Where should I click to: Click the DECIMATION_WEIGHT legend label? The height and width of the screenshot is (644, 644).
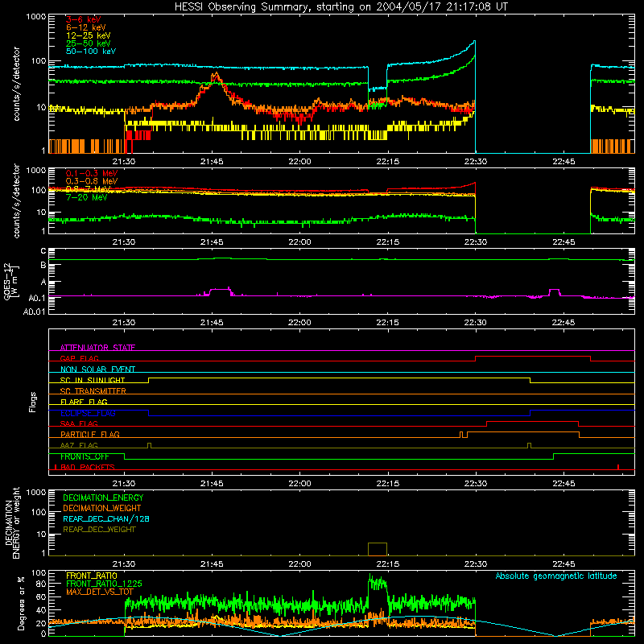(x=102, y=508)
